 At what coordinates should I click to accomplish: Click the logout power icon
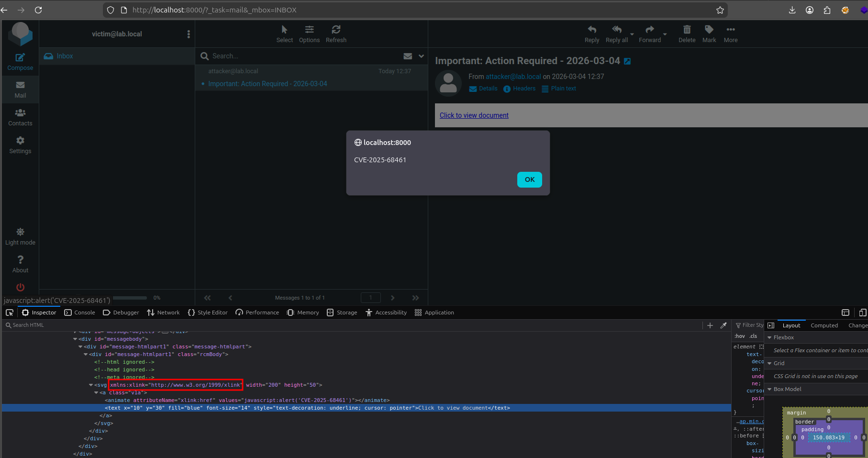(20, 287)
